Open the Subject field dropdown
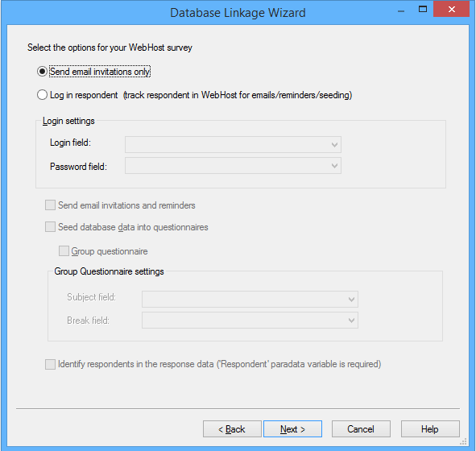This screenshot has height=451, width=476. 250,300
